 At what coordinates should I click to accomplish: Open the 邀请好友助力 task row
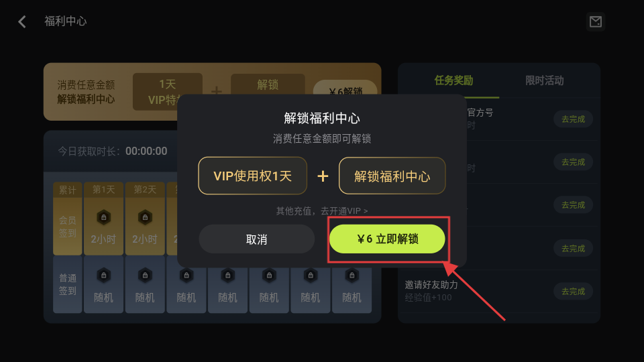(x=499, y=292)
